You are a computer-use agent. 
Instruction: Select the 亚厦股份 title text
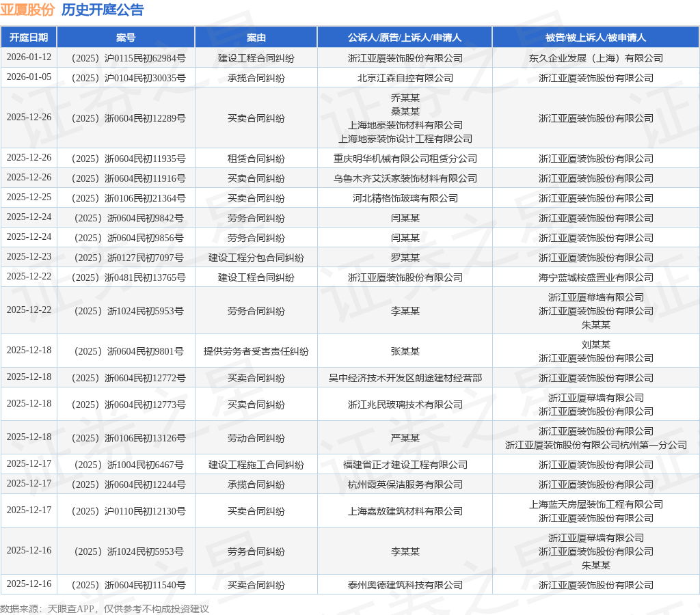[27, 10]
